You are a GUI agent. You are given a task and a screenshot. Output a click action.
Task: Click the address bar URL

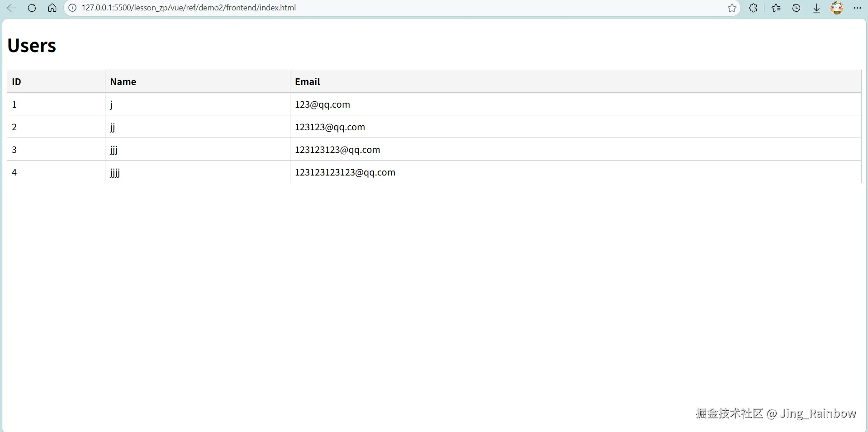coord(188,8)
